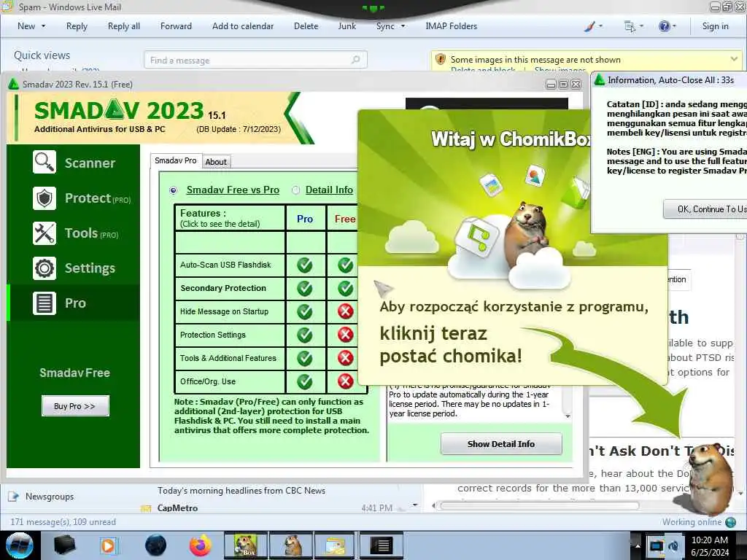This screenshot has height=560, width=747.
Task: Click the horizontal scrollbar in Mail reading pane
Action: tap(539, 506)
